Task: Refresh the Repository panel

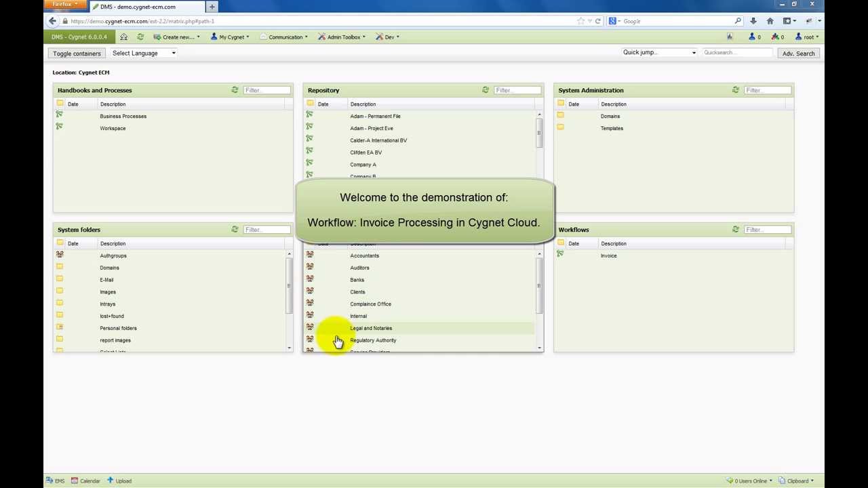Action: (x=485, y=89)
